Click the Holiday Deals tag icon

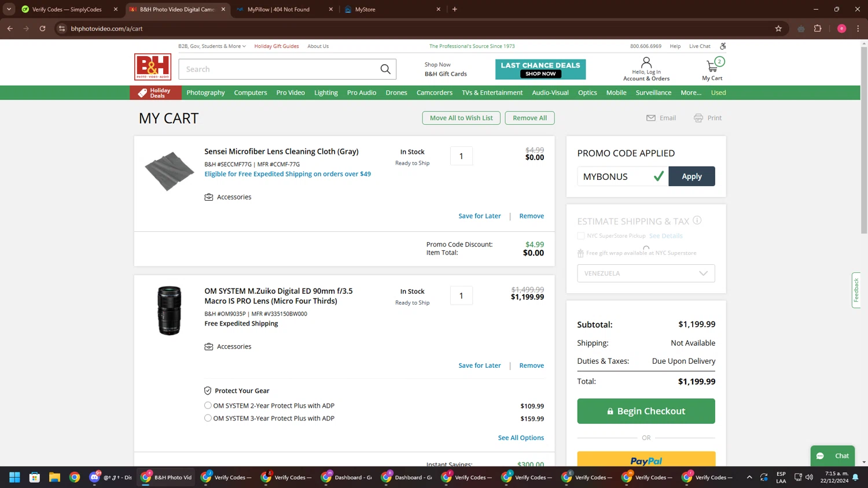click(142, 93)
